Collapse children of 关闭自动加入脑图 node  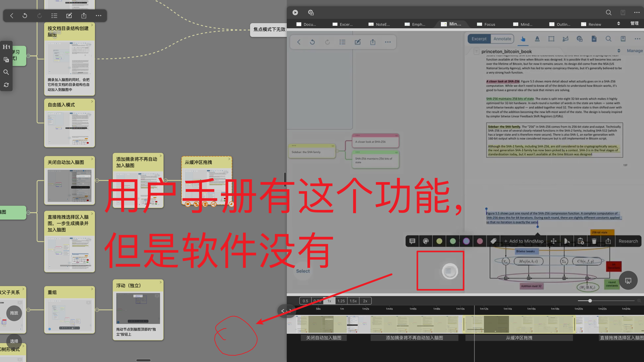click(97, 180)
